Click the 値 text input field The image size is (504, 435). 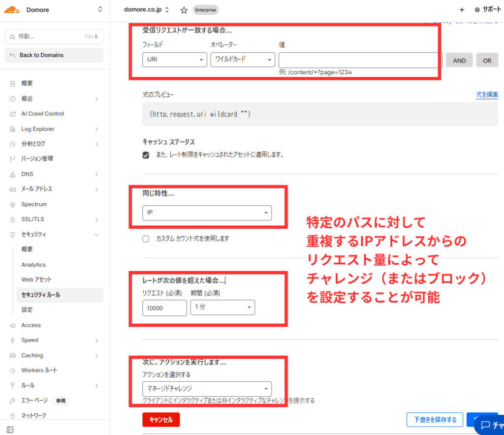[359, 60]
